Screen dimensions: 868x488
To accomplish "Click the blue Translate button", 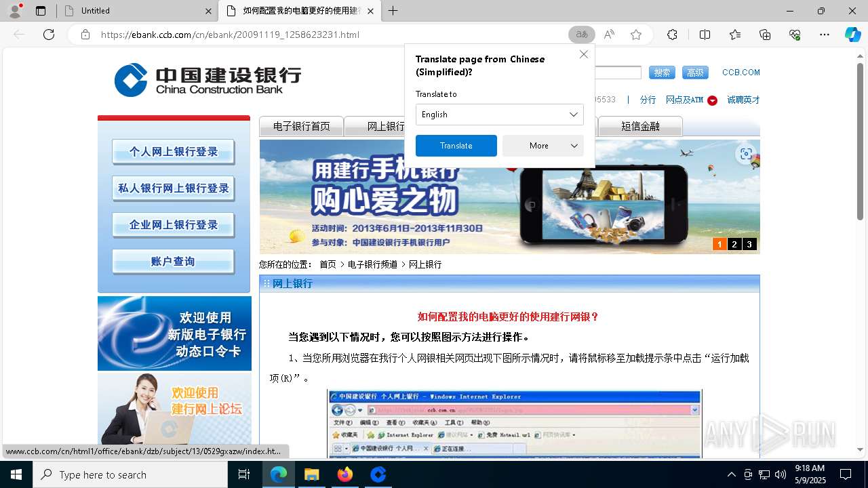I will pyautogui.click(x=456, y=146).
